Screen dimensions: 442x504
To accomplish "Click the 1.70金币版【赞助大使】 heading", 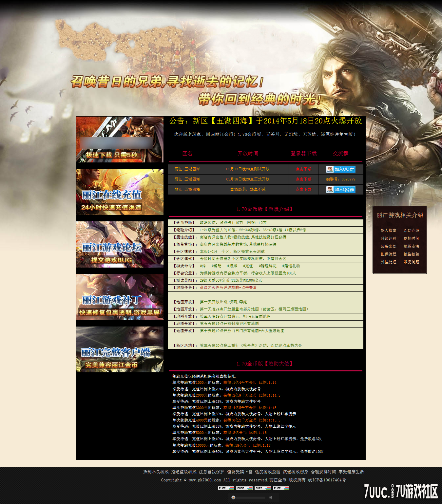I will click(x=265, y=364).
